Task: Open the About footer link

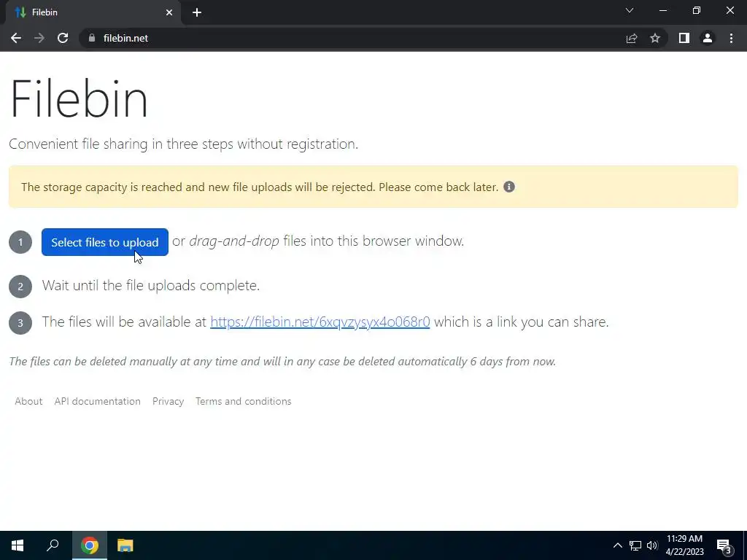Action: (28, 401)
